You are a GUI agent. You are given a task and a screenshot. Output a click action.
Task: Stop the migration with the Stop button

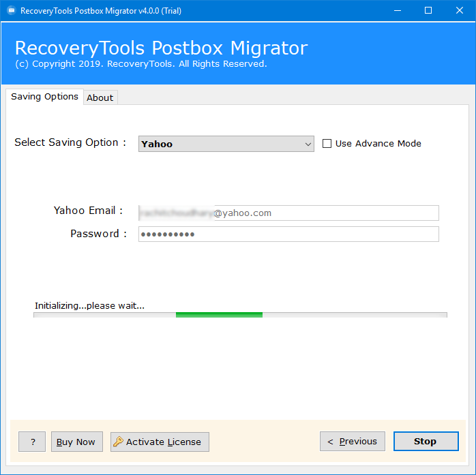click(x=426, y=442)
